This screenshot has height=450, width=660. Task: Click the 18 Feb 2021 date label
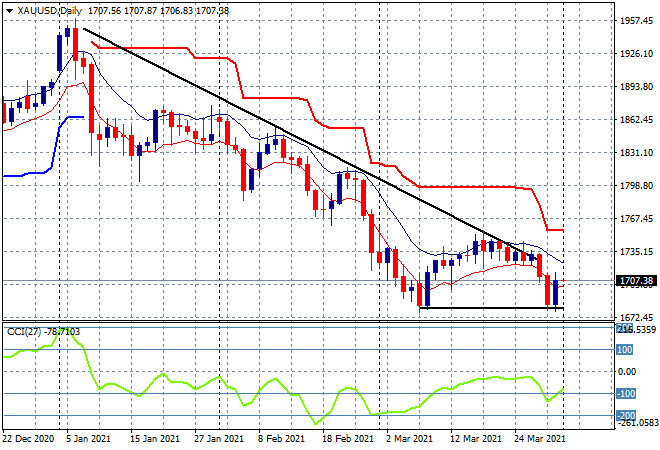[x=348, y=439]
